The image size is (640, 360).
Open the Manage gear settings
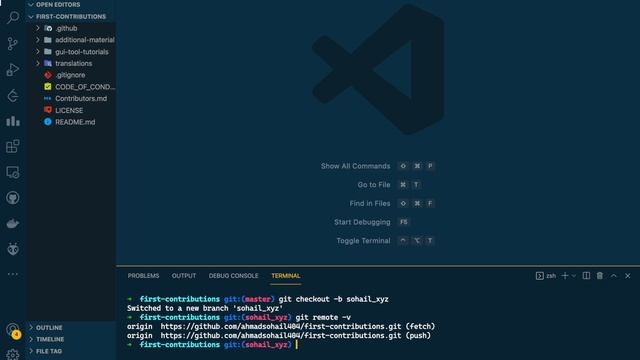(13, 355)
